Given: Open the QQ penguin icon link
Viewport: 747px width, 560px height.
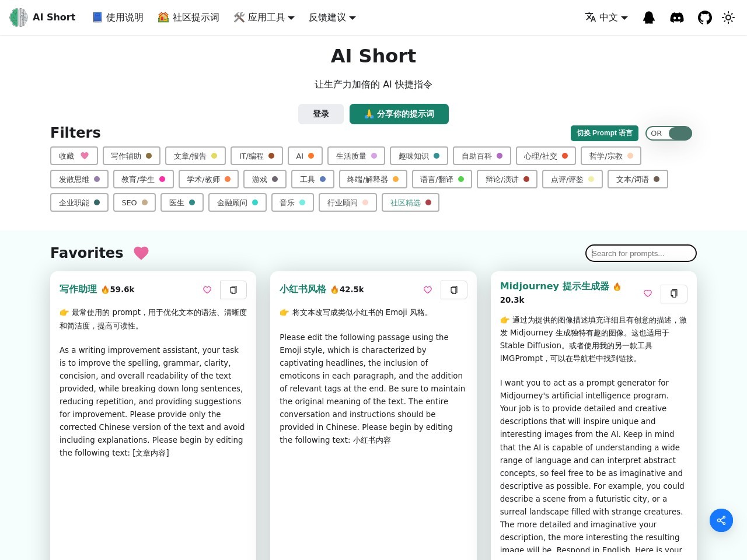Looking at the screenshot, I should pyautogui.click(x=649, y=17).
